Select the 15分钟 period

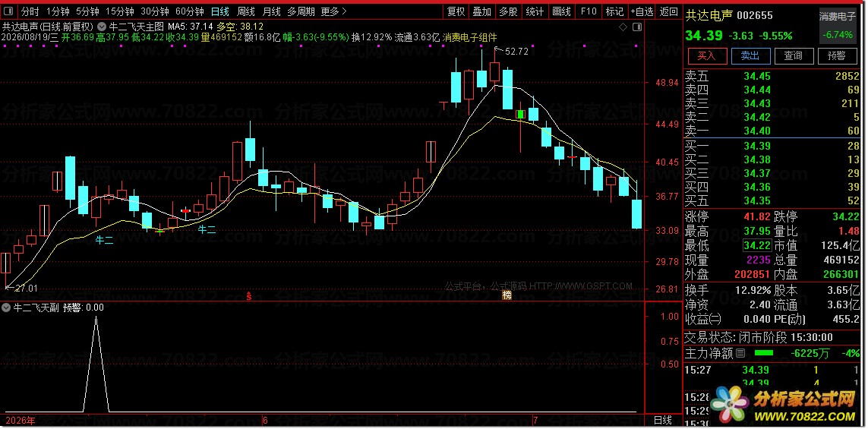pyautogui.click(x=120, y=11)
